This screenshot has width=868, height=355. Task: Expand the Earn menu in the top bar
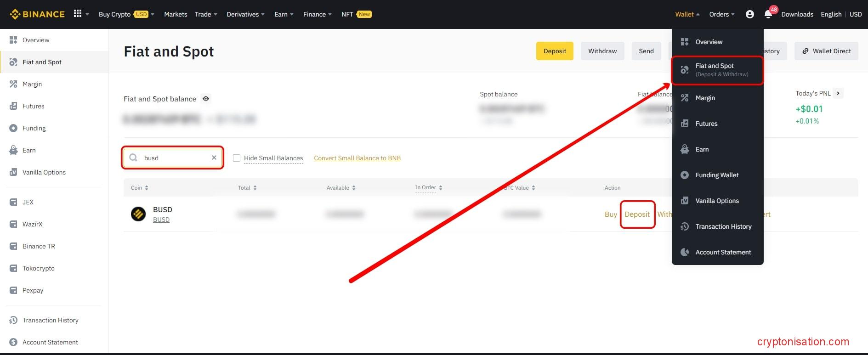[284, 14]
